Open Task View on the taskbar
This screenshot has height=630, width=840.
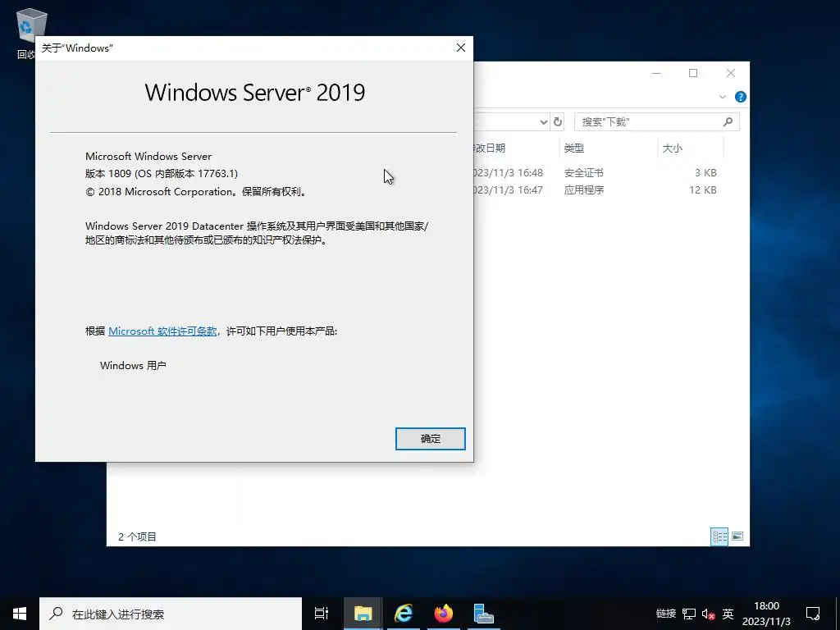click(322, 614)
